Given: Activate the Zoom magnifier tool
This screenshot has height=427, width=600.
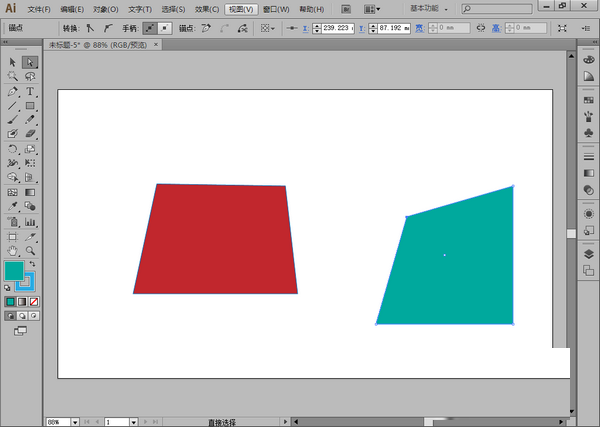Looking at the screenshot, I should coord(30,250).
